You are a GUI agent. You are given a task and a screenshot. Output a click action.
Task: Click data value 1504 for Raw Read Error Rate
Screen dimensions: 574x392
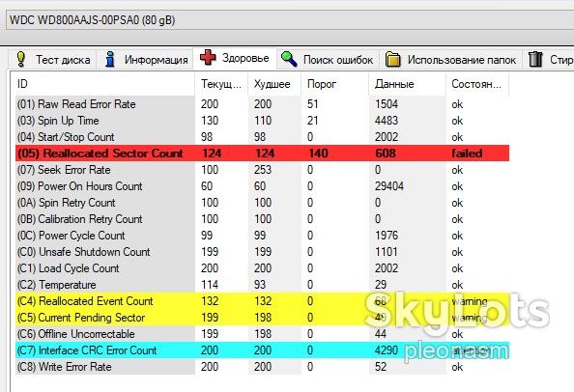point(387,104)
